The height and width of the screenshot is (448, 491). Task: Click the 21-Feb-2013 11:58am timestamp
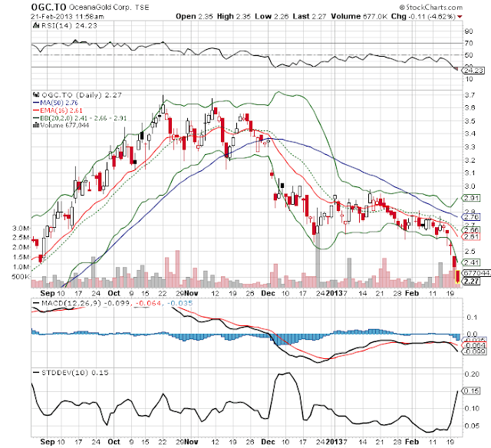[x=68, y=17]
